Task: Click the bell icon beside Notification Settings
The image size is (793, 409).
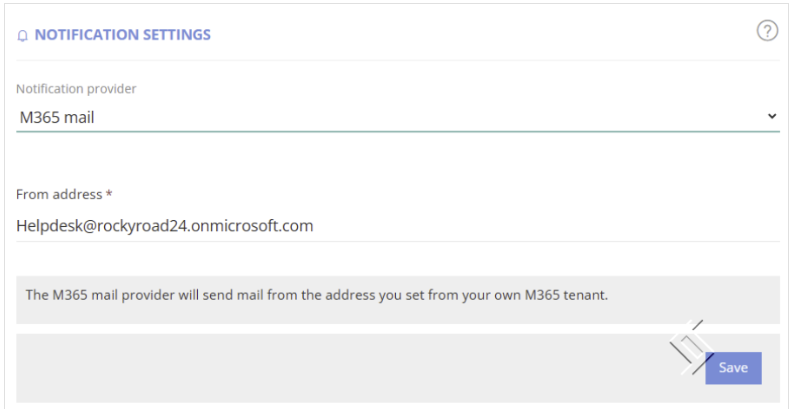Action: click(22, 36)
